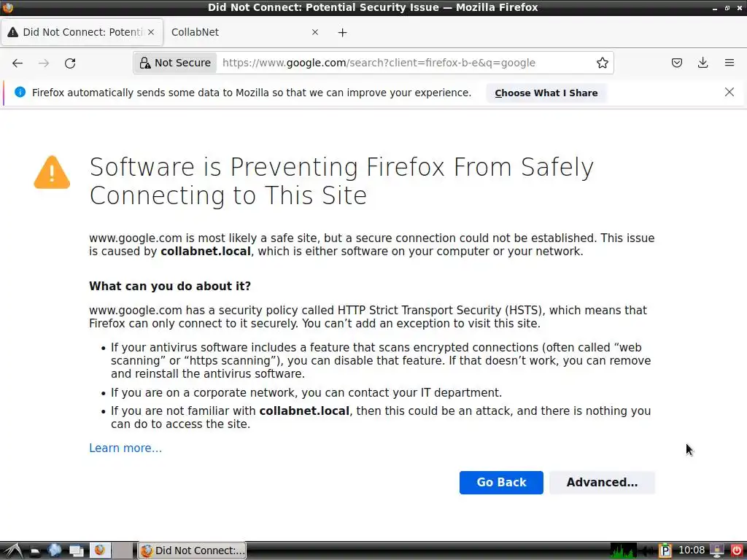Switch to the CollabNet tab
The image size is (747, 560).
coord(239,32)
